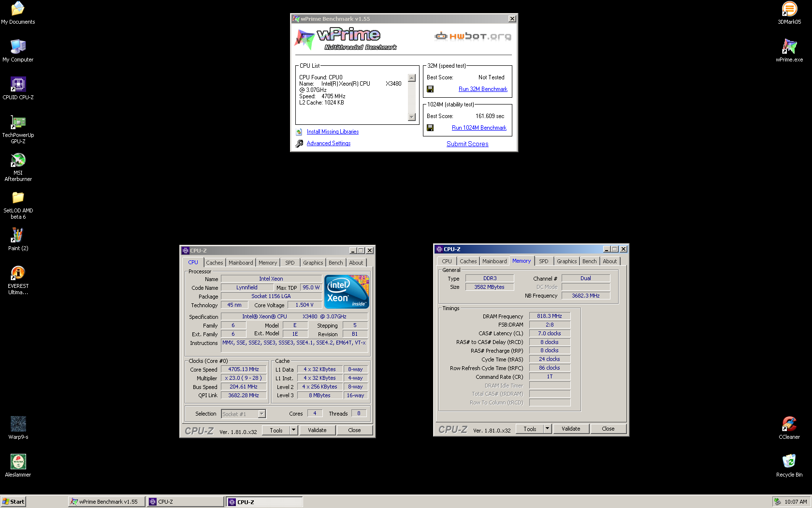
Task: Switch to SPD tab in left CPU-Z
Action: (290, 263)
